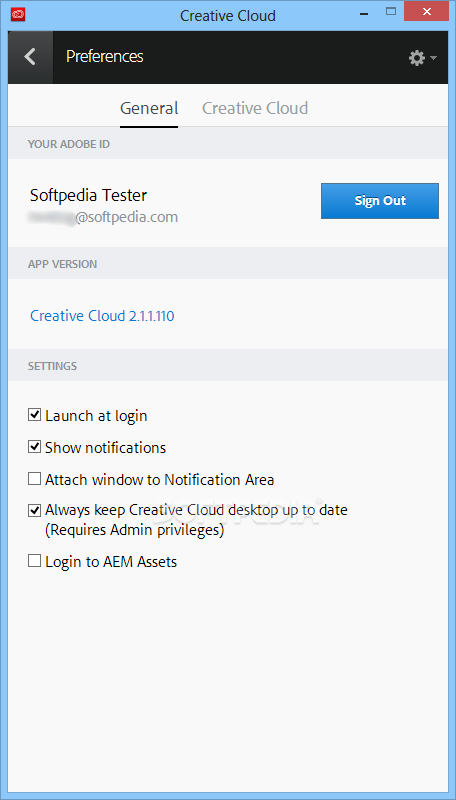Enable Login to AEM Assets checkbox
The height and width of the screenshot is (800, 456).
tap(34, 561)
